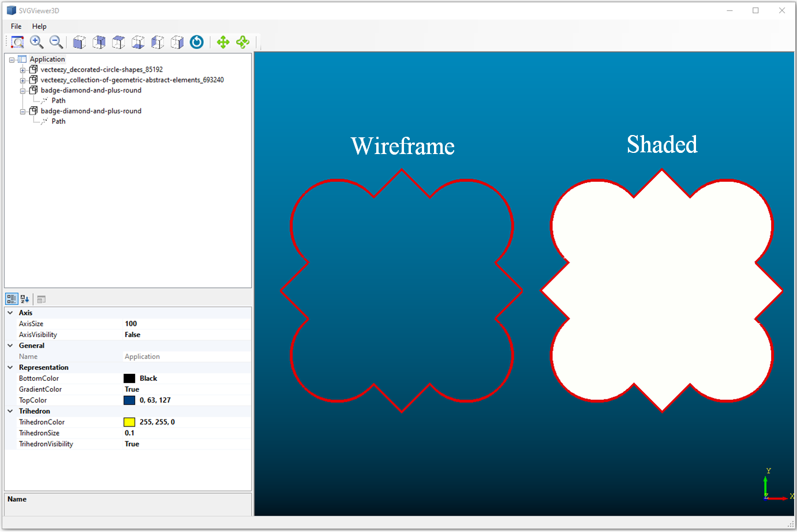Collapse the Trihedron property category
797x532 pixels.
coord(10,411)
